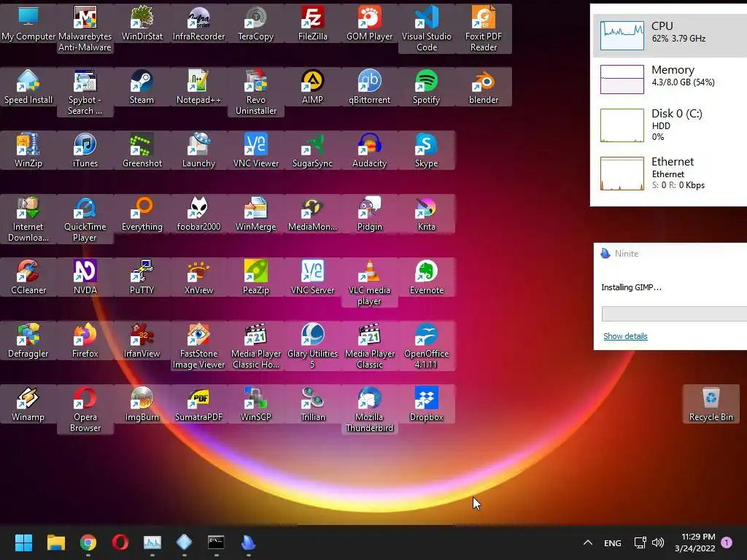Viewport: 747px width, 560px height.
Task: Click the Firefox desktop icon
Action: coord(85,340)
